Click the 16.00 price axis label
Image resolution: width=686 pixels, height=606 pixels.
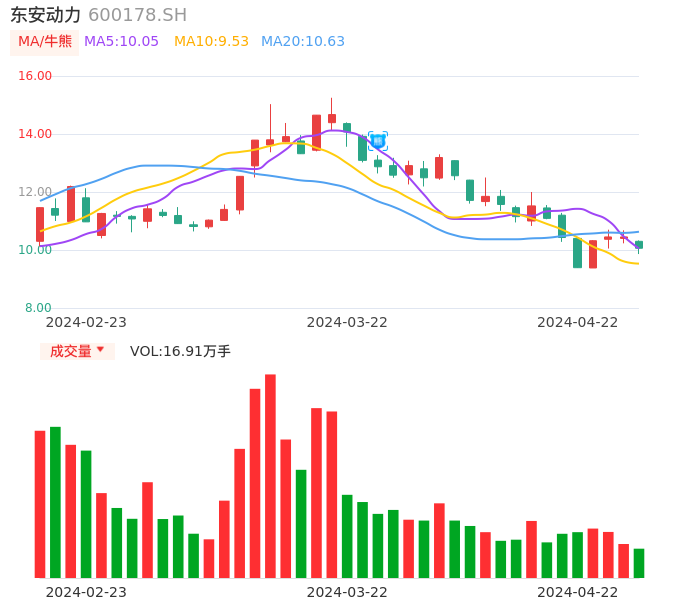tap(35, 76)
